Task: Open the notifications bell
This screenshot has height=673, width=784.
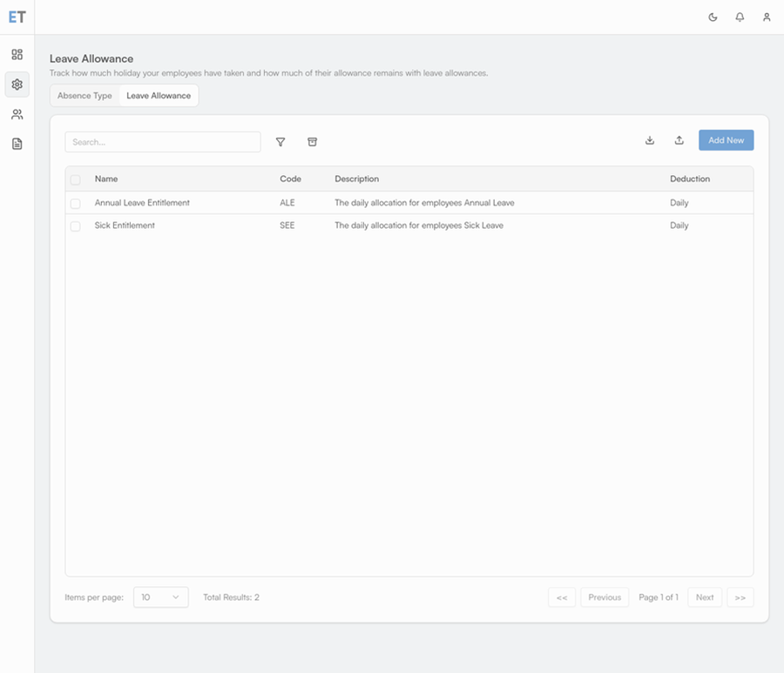Action: (740, 17)
